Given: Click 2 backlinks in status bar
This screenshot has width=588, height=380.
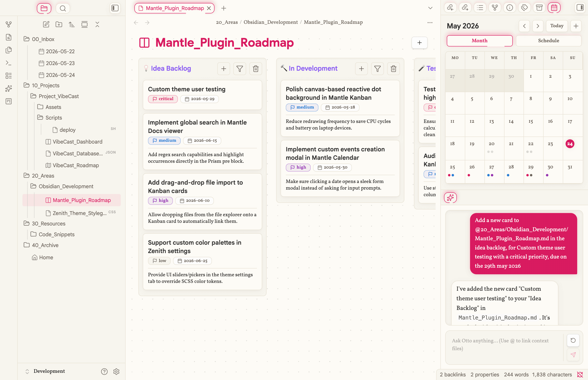Looking at the screenshot, I should click(452, 375).
